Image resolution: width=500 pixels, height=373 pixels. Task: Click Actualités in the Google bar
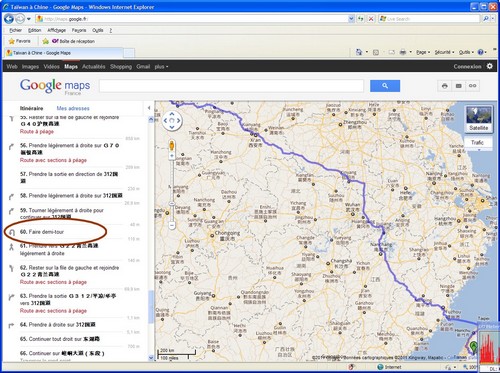tap(93, 66)
